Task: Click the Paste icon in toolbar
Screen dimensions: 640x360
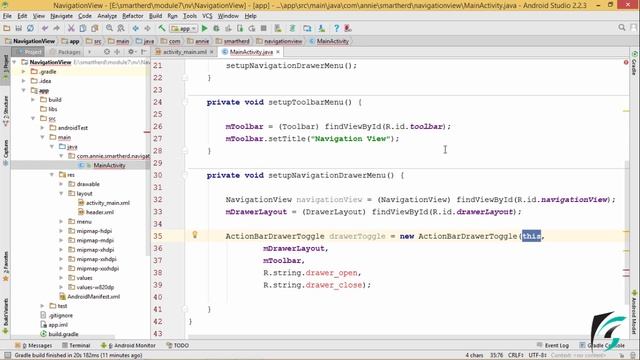Action: (95, 28)
